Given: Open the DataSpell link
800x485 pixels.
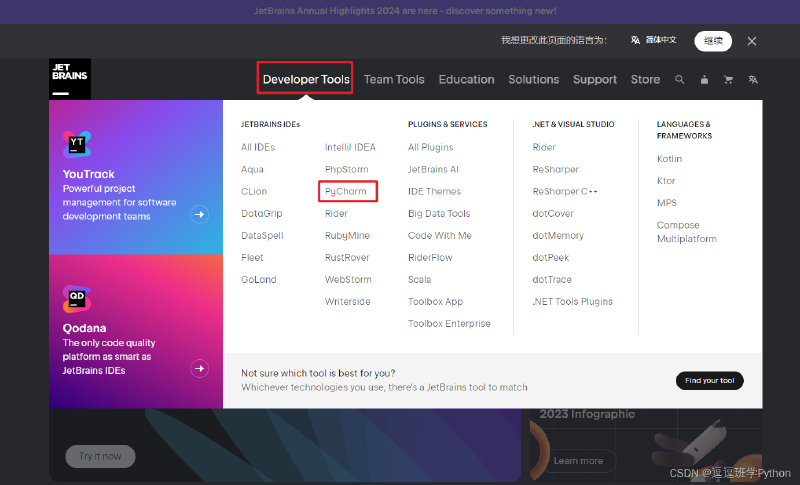Looking at the screenshot, I should point(262,236).
